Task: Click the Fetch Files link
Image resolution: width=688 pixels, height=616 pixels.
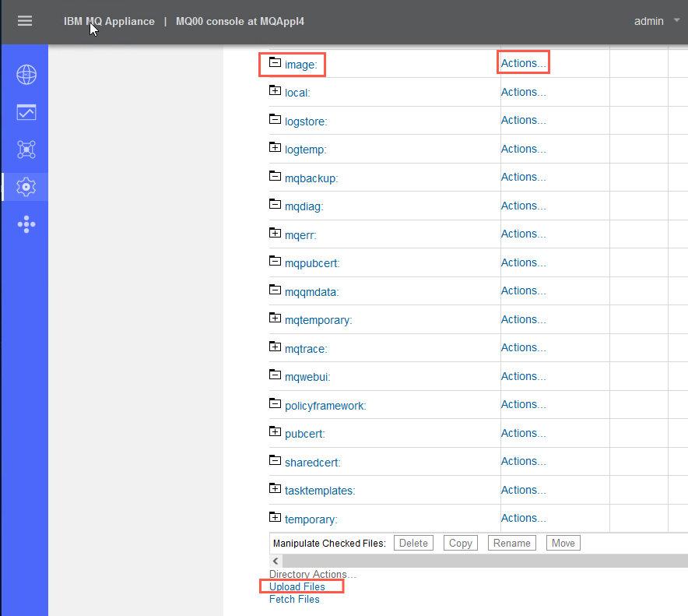Action: [x=294, y=600]
